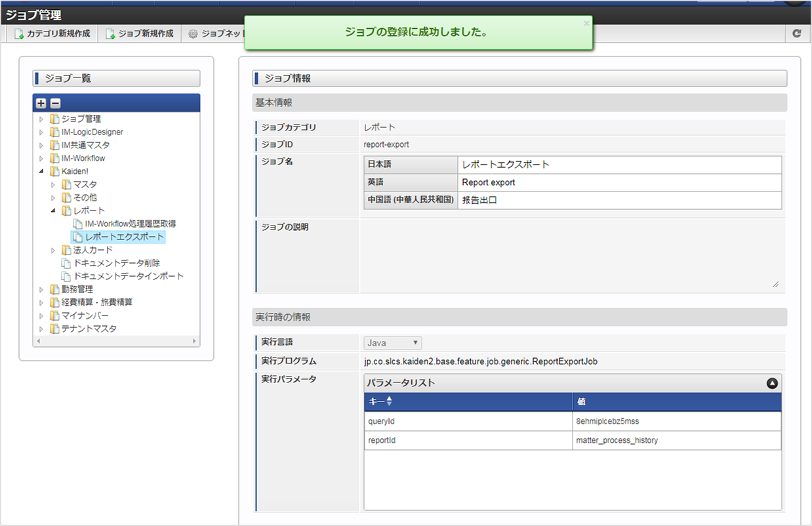This screenshot has width=812, height=526.
Task: Expand the マスタ subfolder arrow
Action: point(53,184)
